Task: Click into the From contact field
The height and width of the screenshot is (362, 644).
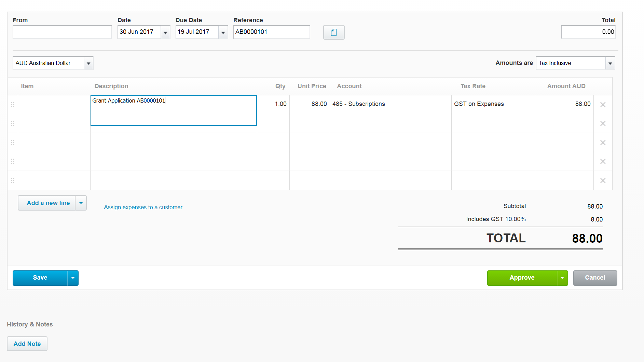Action: click(62, 32)
